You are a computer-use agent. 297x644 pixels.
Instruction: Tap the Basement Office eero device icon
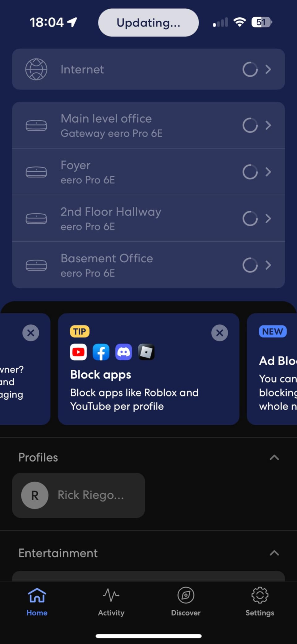tap(36, 265)
